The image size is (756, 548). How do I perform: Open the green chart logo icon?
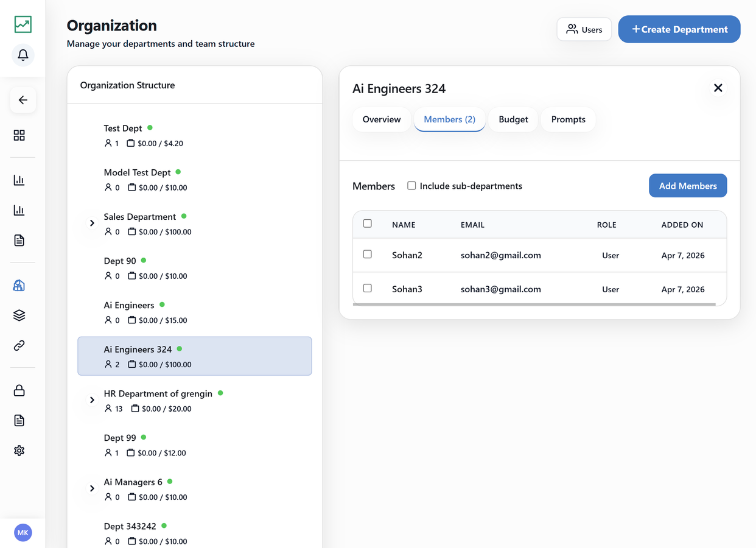tap(23, 24)
